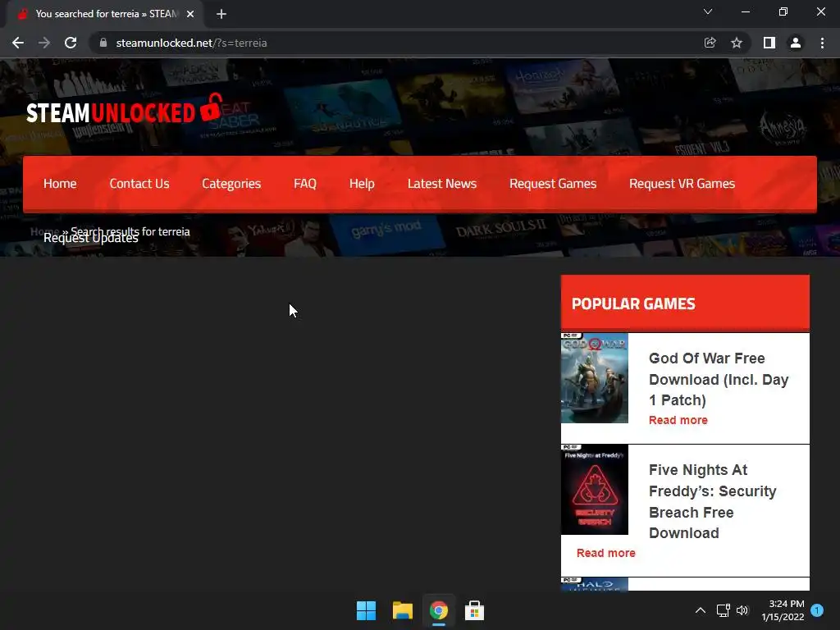Screen dimensions: 840x630
Task: Open the Windows Start menu
Action: (x=367, y=610)
